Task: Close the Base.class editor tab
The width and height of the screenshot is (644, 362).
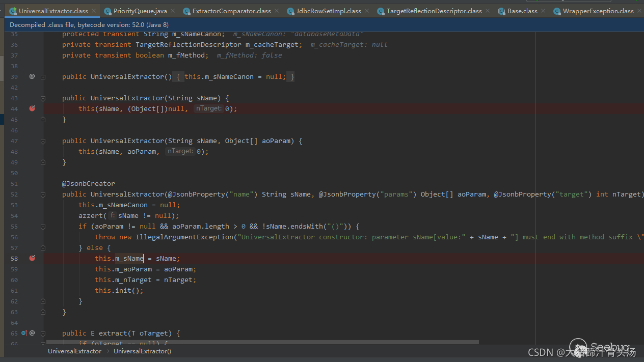Action: tap(543, 11)
